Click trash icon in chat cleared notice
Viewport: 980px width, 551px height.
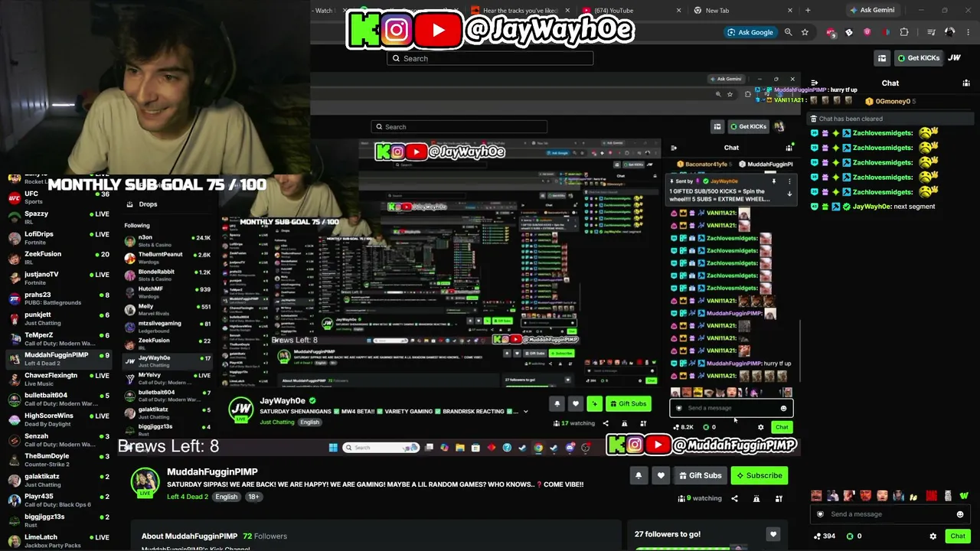(813, 119)
